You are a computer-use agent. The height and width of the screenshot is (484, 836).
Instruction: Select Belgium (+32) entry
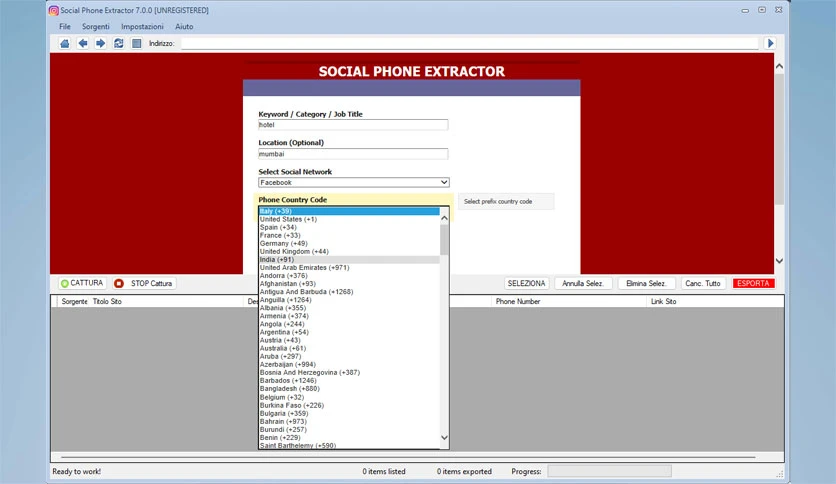(349, 397)
